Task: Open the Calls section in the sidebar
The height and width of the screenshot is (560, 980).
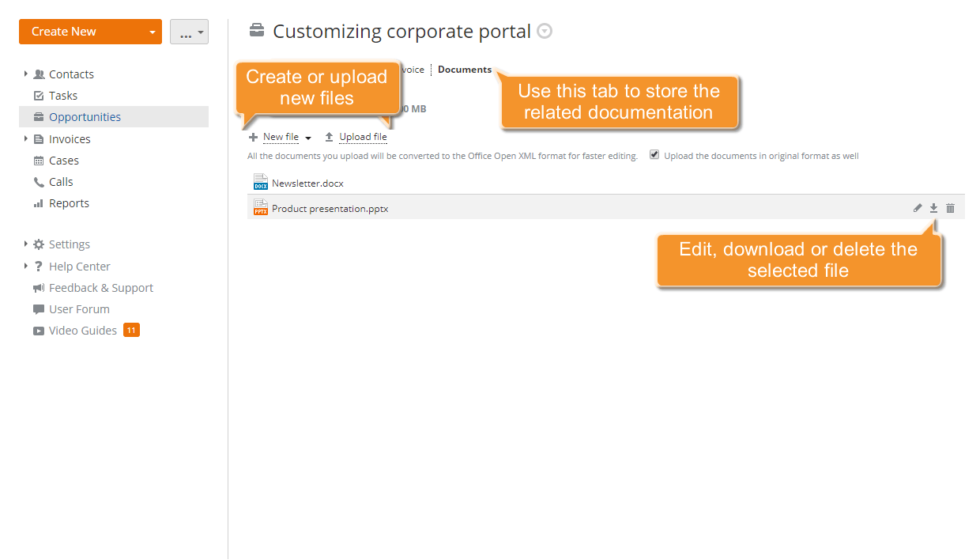Action: (x=61, y=181)
